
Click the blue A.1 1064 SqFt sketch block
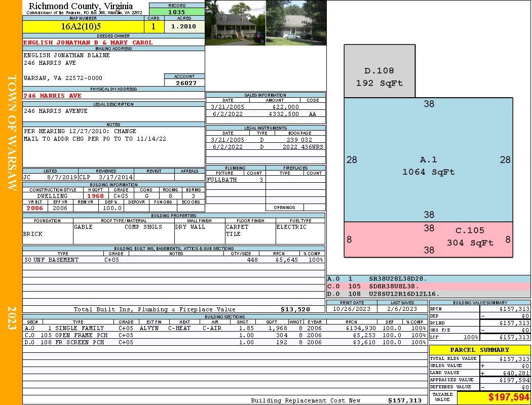pyautogui.click(x=428, y=159)
